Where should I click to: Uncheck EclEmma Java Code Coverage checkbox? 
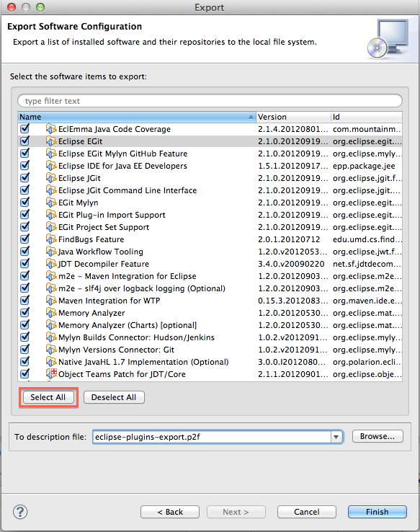coord(24,128)
